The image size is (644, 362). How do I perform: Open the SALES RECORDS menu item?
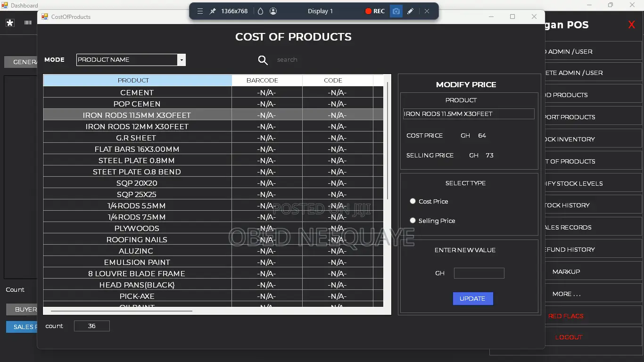click(569, 228)
